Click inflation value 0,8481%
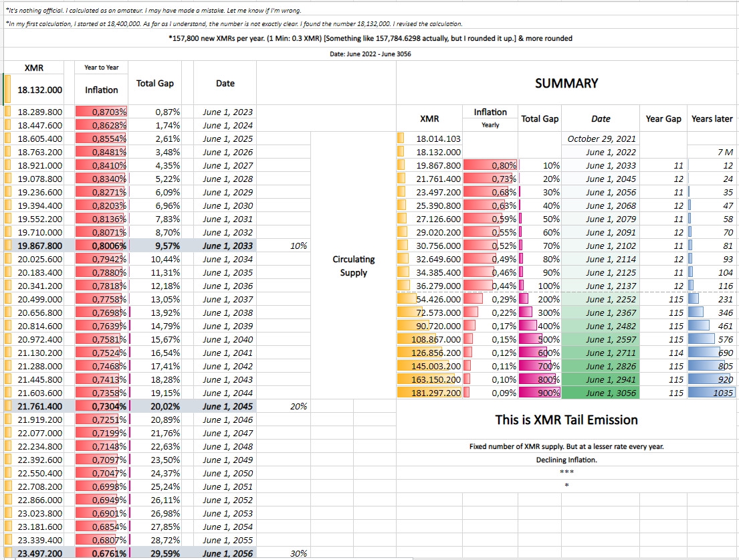This screenshot has width=739, height=560. tap(102, 152)
